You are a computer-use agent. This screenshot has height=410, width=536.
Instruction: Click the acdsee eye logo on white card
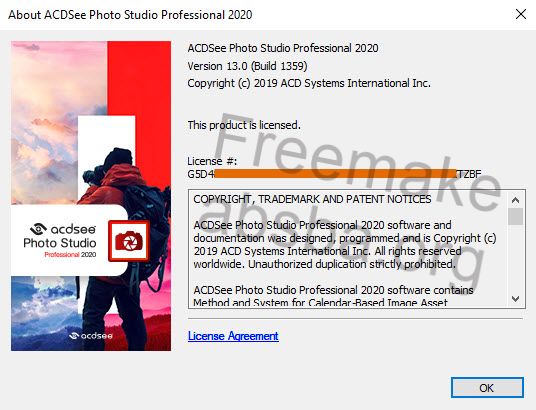tap(38, 228)
